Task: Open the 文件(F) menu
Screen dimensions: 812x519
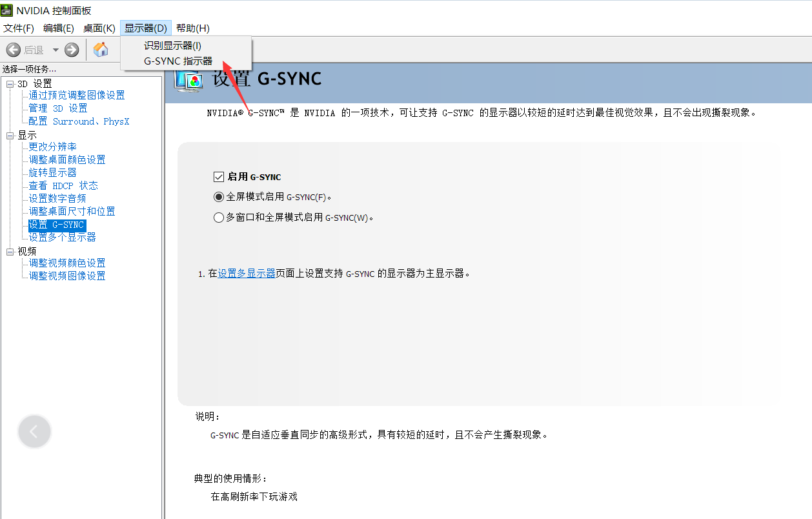Action: [x=19, y=28]
